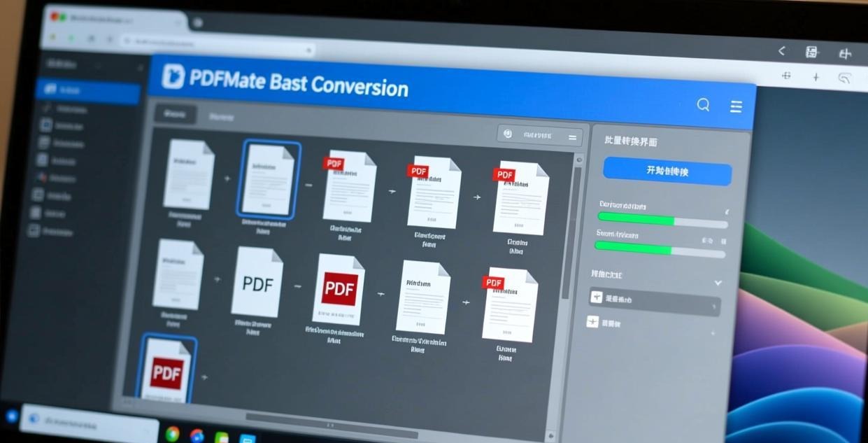The width and height of the screenshot is (868, 443).
Task: Switch to the active dark tab above thumbnails
Action: tap(175, 115)
